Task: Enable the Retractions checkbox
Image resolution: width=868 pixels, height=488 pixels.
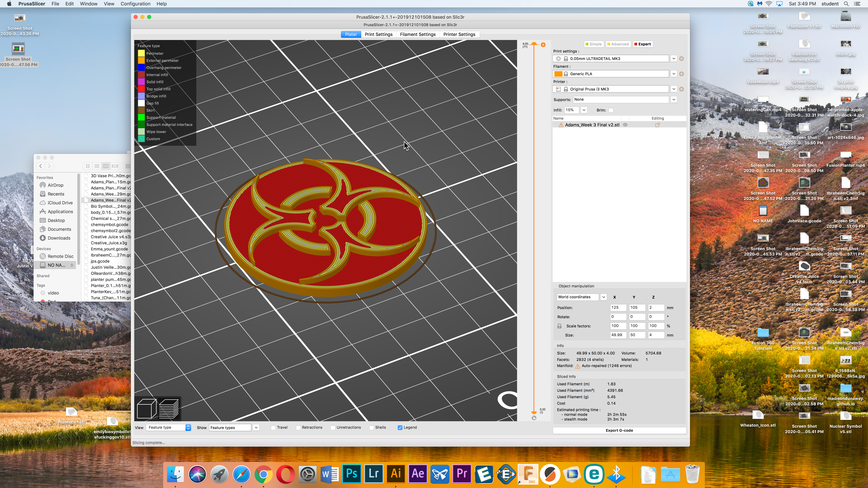Action: (x=298, y=428)
